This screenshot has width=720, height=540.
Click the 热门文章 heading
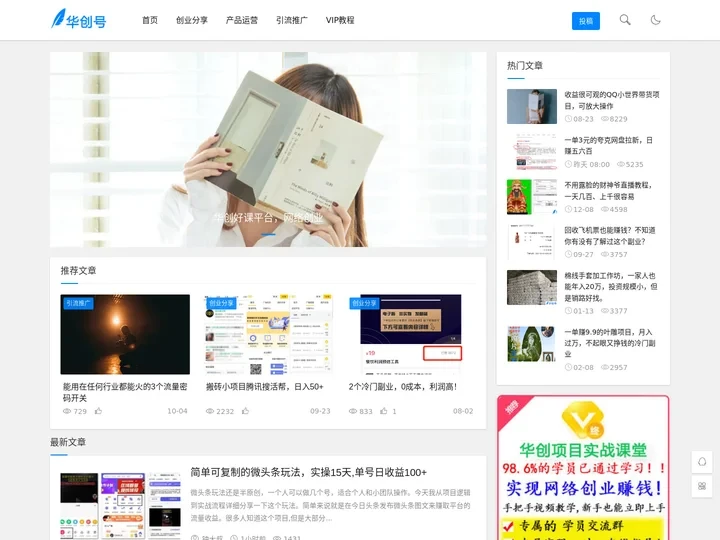pyautogui.click(x=524, y=66)
